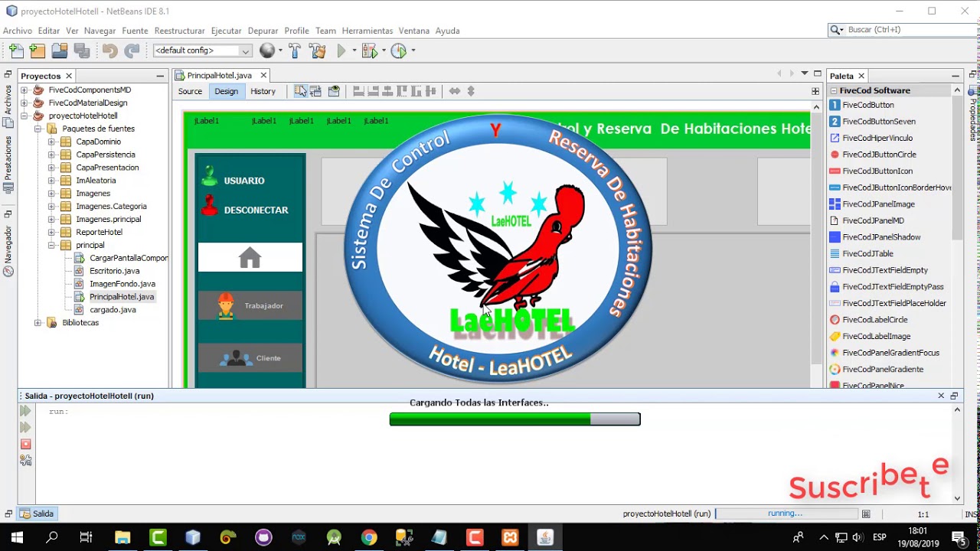Expand the CapaDominio package node
Image resolution: width=980 pixels, height=551 pixels.
click(51, 142)
